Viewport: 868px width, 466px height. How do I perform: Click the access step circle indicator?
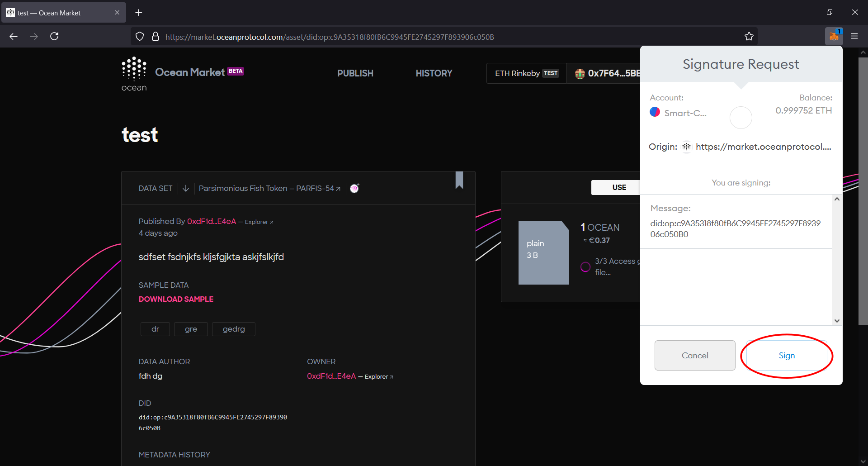tap(585, 267)
